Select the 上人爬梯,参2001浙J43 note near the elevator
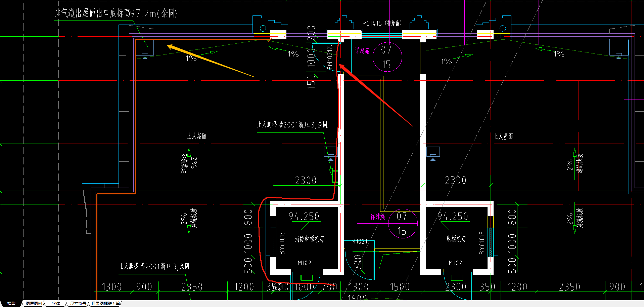Image resolution: width=644 pixels, height=307 pixels. pos(292,125)
